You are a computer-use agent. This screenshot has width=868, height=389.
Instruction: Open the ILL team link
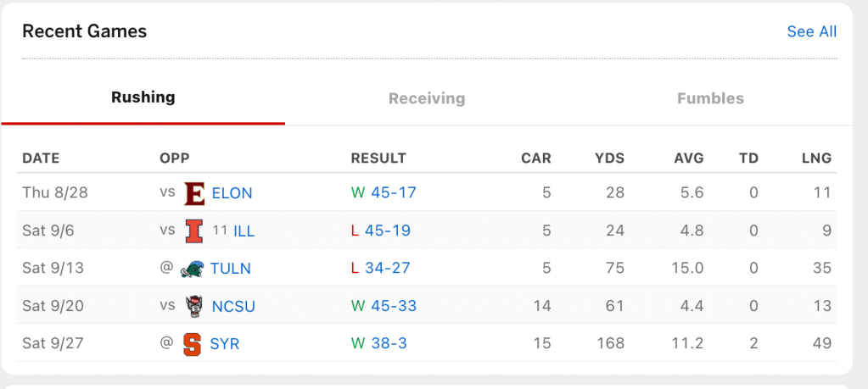(244, 231)
